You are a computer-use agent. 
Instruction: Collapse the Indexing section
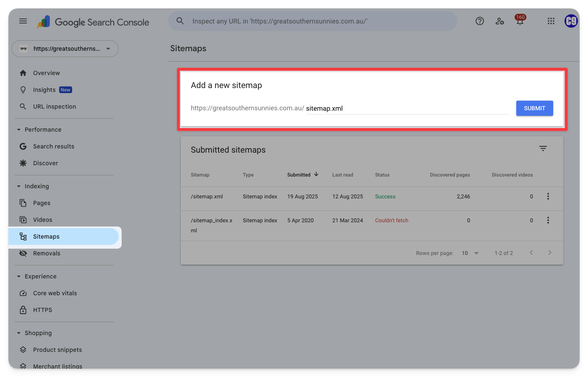pos(19,186)
